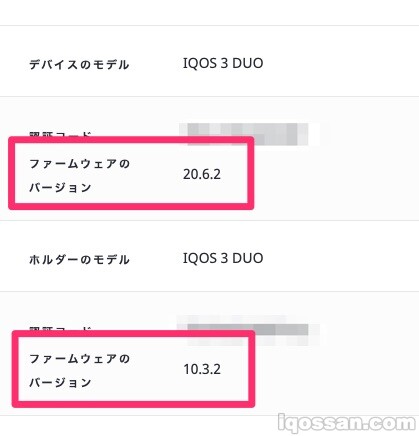Click the blurred device authentication code
The height and width of the screenshot is (436, 419).
pos(247,134)
